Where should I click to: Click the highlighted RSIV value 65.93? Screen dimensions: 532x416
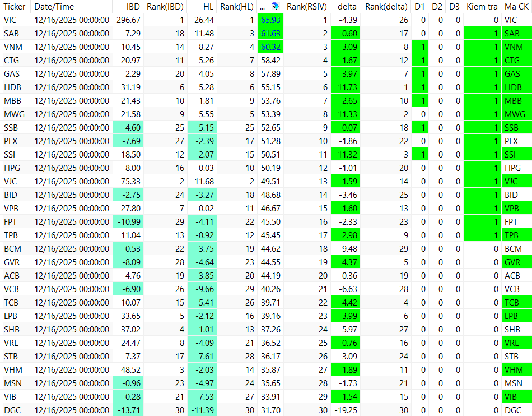pyautogui.click(x=270, y=20)
